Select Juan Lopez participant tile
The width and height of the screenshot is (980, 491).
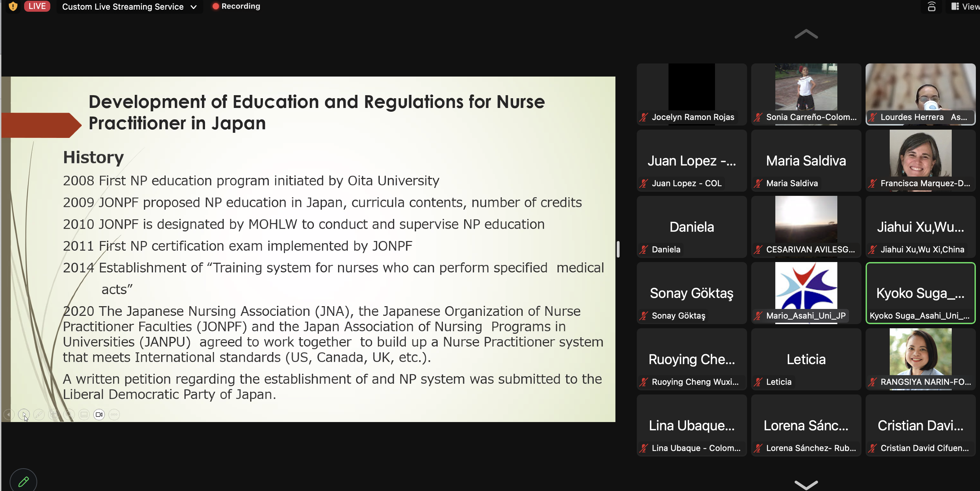692,160
